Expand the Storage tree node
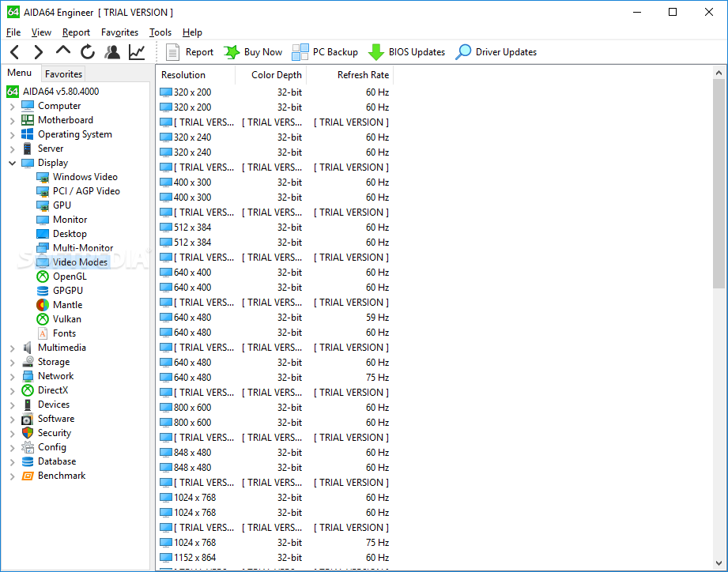The image size is (728, 572). [13, 363]
